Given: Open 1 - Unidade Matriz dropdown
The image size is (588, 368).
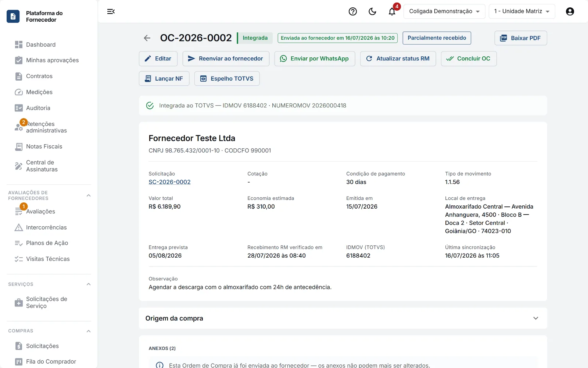Looking at the screenshot, I should 522,11.
